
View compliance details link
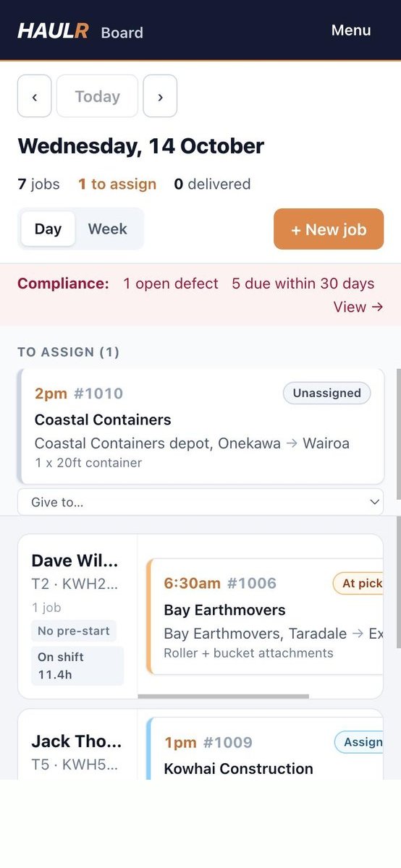pos(358,307)
